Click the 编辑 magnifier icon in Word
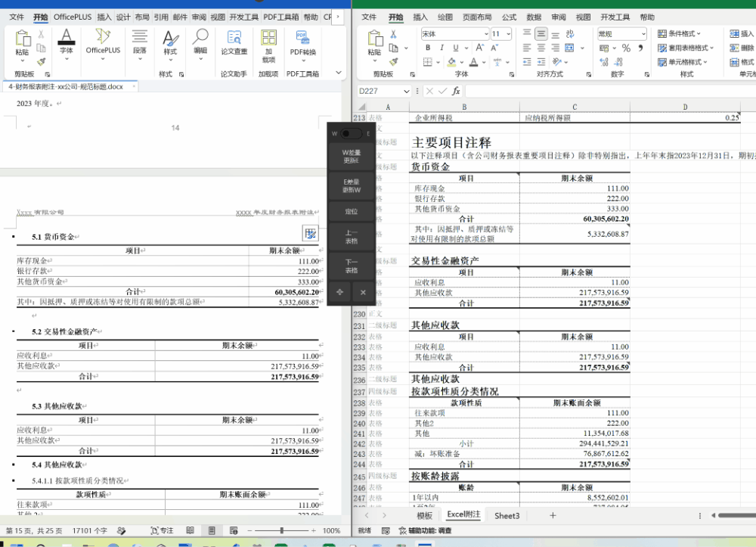The image size is (756, 547). pyautogui.click(x=200, y=36)
